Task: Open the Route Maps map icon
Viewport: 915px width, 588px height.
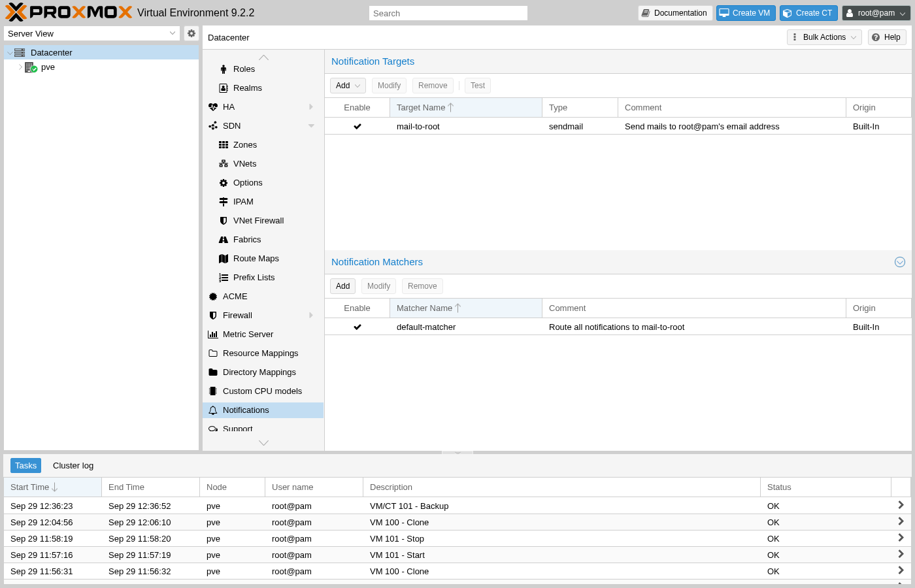Action: pyautogui.click(x=224, y=259)
